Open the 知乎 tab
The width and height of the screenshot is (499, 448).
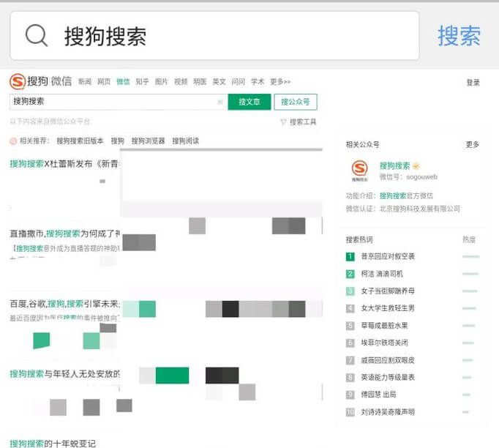[x=142, y=82]
